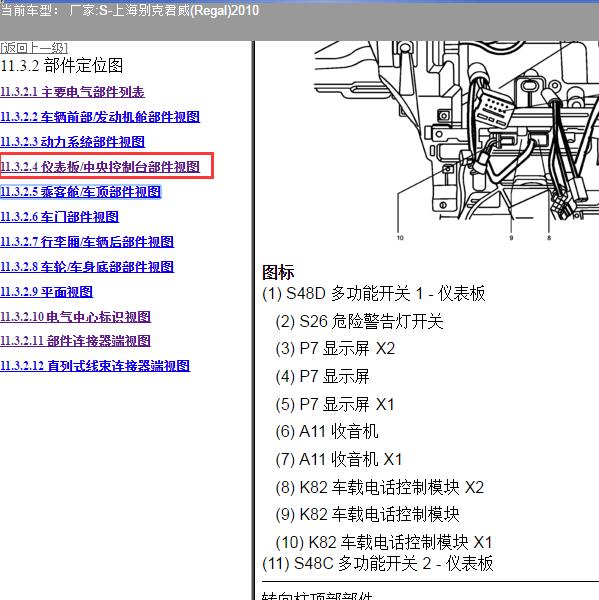Select legend line (7) A11 收音机 X1

[339, 459]
